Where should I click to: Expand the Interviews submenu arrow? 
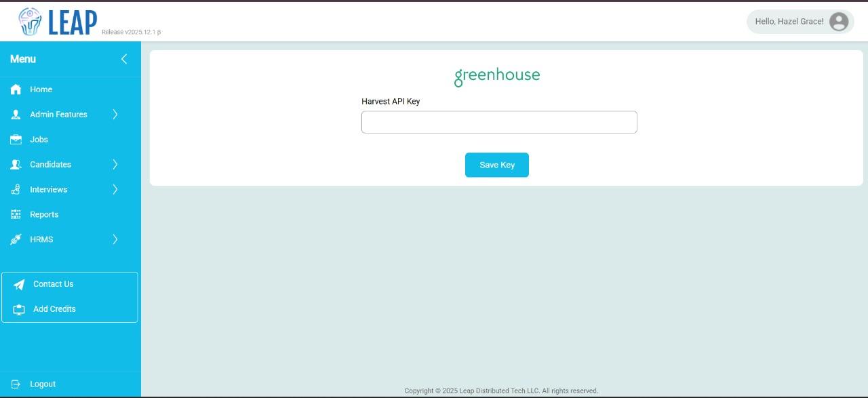115,190
